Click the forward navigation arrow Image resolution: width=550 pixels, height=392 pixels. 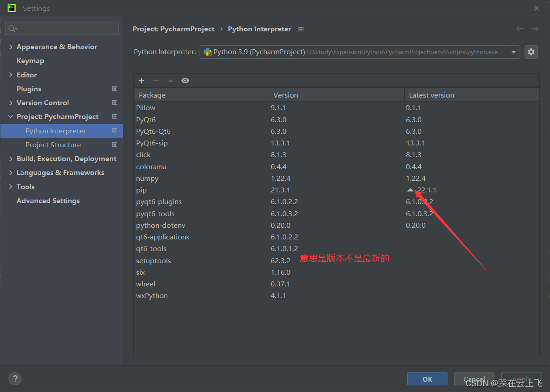pos(535,29)
